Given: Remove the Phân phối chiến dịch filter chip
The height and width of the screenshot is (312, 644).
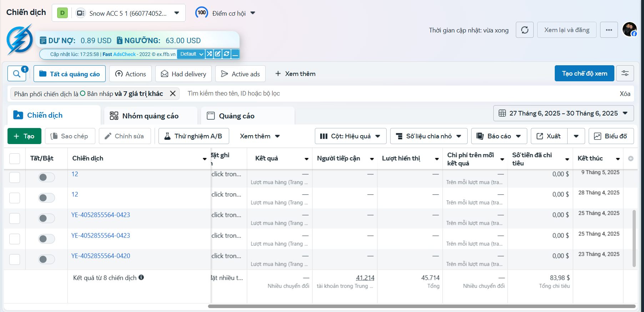Looking at the screenshot, I should (172, 93).
